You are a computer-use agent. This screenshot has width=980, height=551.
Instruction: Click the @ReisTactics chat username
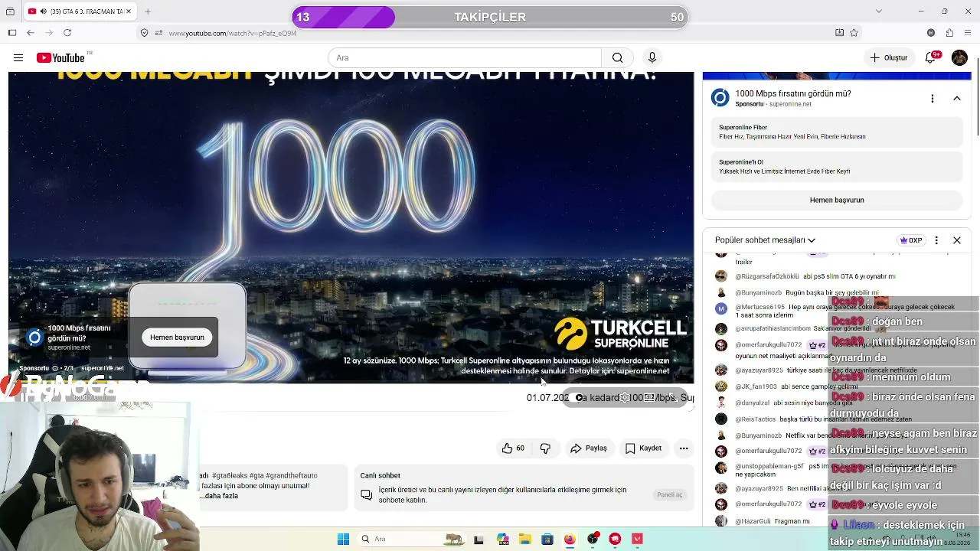[755, 419]
